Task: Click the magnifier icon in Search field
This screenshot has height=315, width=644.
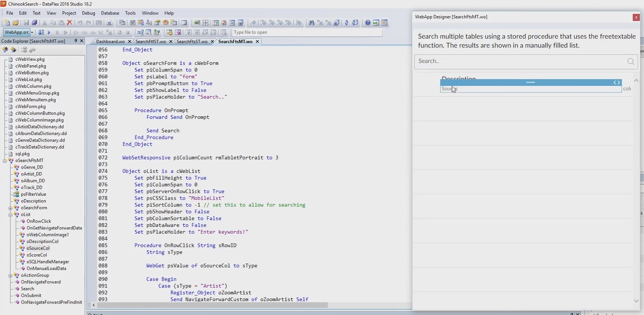Action: pyautogui.click(x=631, y=61)
